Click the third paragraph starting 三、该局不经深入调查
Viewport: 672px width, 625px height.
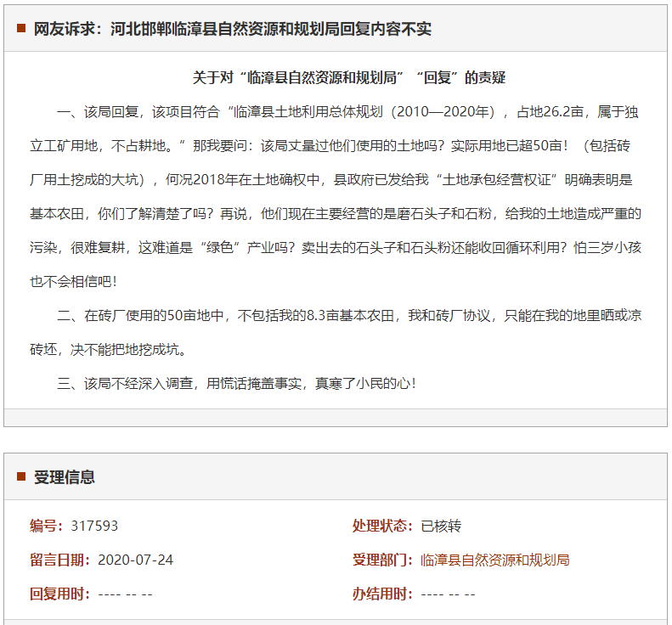click(x=237, y=383)
